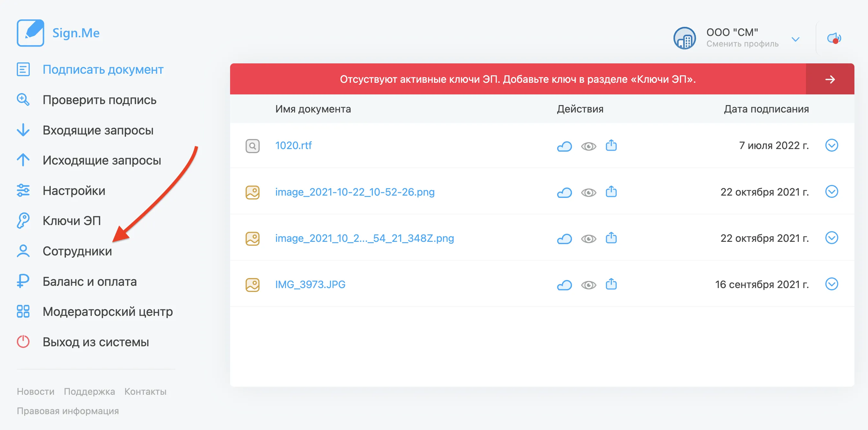Click the cloud icon for image_2021-10-22_10-52-26.png

[x=565, y=192]
